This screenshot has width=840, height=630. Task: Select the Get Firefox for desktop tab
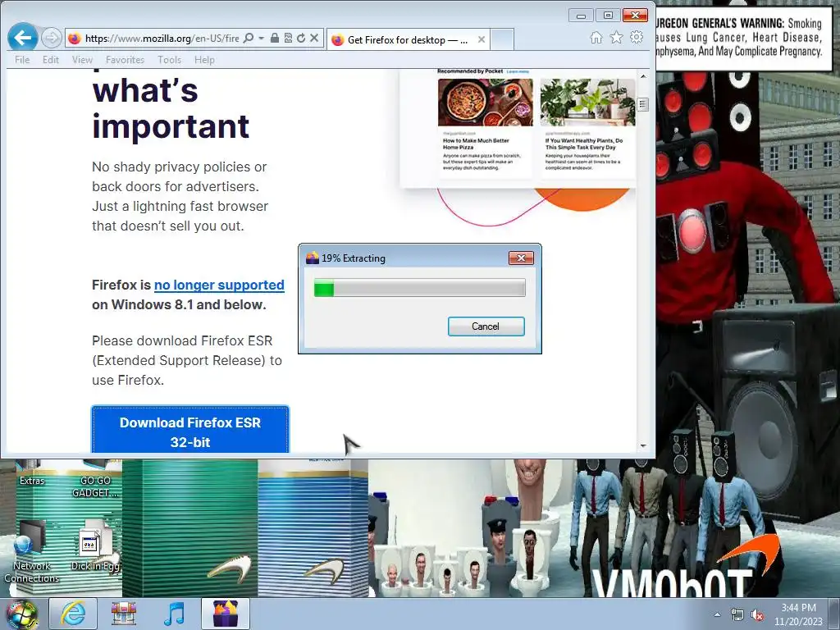pos(409,39)
